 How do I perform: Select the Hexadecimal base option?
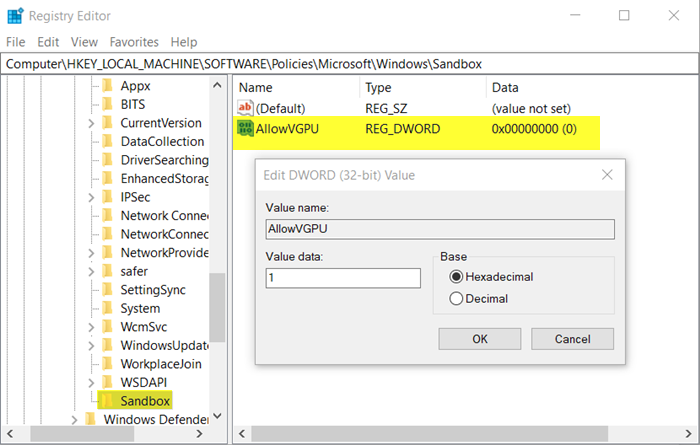tap(491, 277)
